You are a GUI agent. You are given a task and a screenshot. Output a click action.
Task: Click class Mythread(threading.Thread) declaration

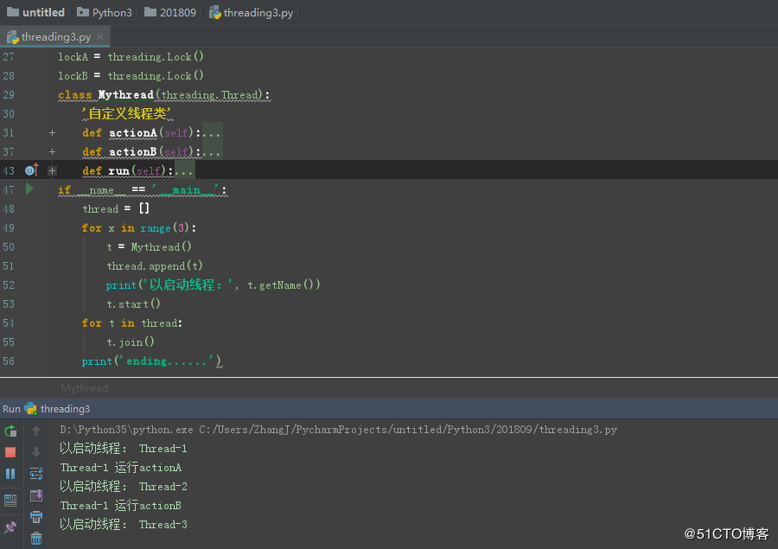point(164,94)
